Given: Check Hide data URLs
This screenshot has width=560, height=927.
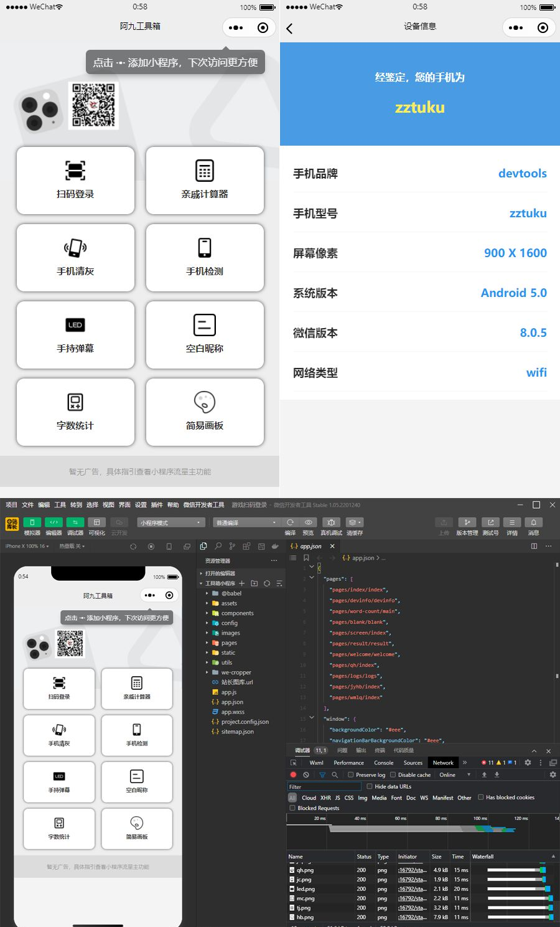Looking at the screenshot, I should click(x=369, y=786).
